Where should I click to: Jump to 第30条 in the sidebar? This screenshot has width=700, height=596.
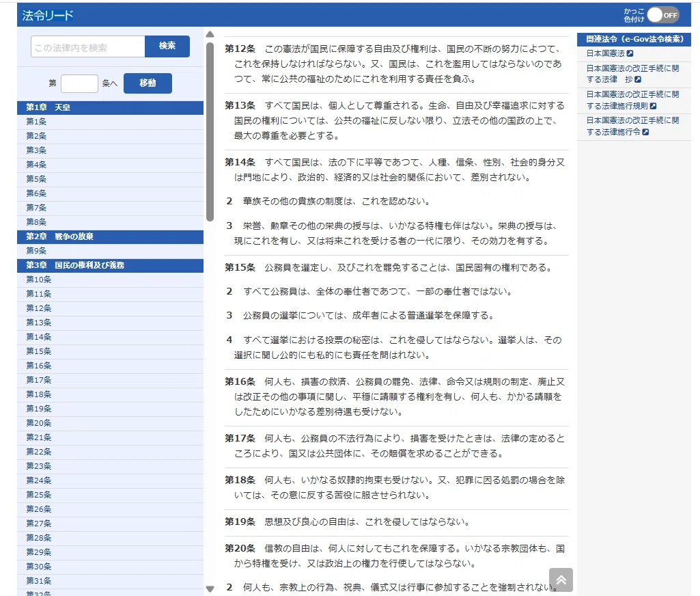(110, 567)
